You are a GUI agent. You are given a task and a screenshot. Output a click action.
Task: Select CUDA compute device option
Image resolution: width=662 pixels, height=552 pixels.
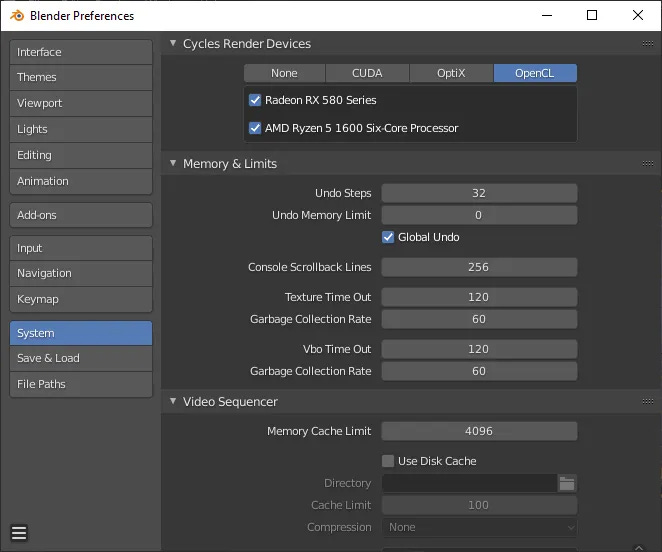(367, 73)
